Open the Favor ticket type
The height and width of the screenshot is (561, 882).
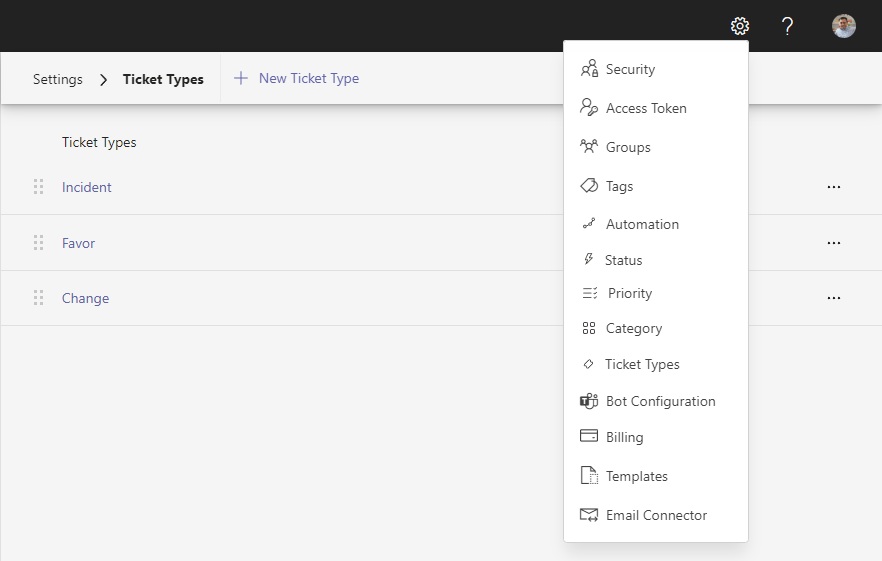(x=78, y=243)
